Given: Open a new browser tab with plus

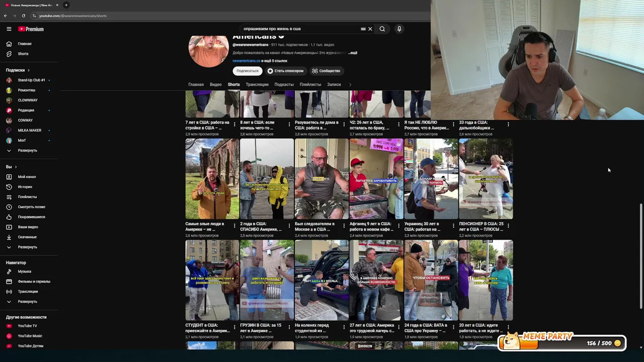Looking at the screenshot, I should tap(66, 5).
